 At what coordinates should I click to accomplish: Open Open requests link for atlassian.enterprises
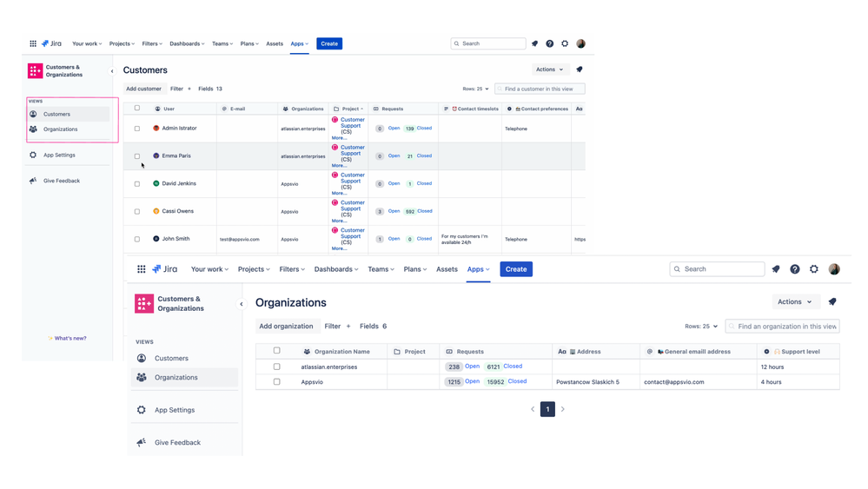[472, 367]
